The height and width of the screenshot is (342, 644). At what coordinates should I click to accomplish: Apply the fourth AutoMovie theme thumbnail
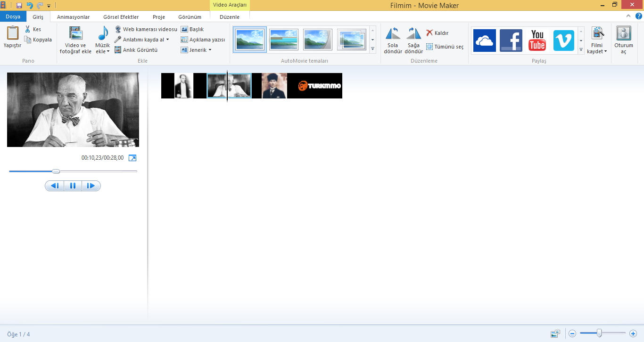coord(352,40)
